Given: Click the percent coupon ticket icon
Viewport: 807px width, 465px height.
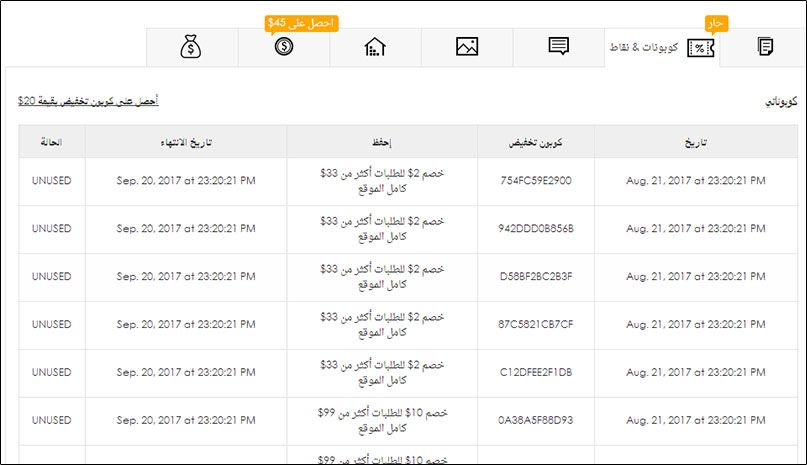Looking at the screenshot, I should click(x=700, y=48).
